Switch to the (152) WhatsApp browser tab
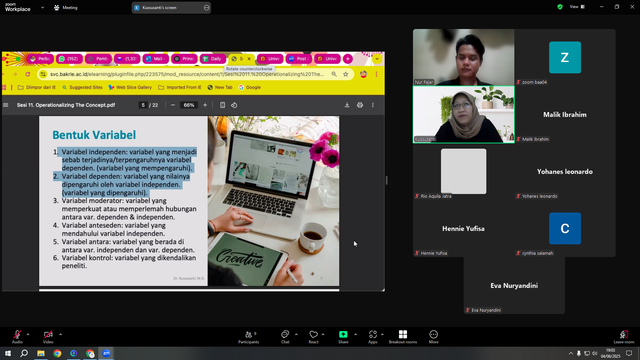The height and width of the screenshot is (360, 640). coord(69,59)
